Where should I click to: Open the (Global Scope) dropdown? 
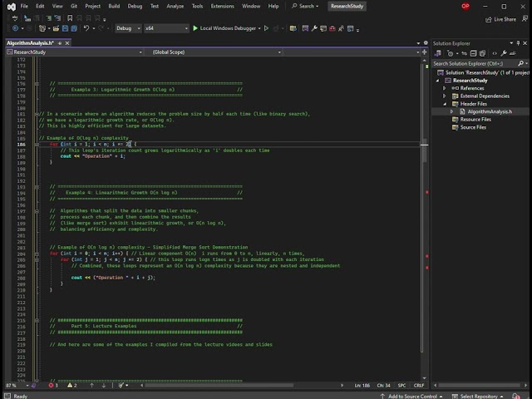click(213, 52)
